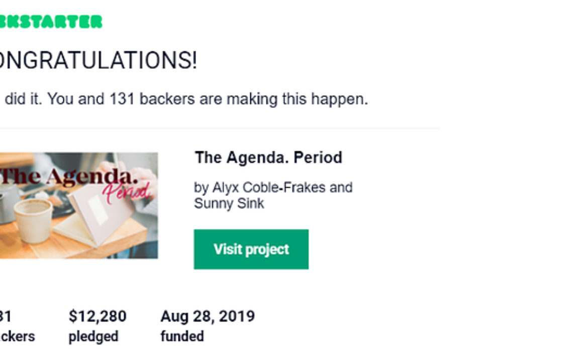Viewport: 588px width, 364px height.
Task: Click the $12,280 pledged amount
Action: coord(97,316)
